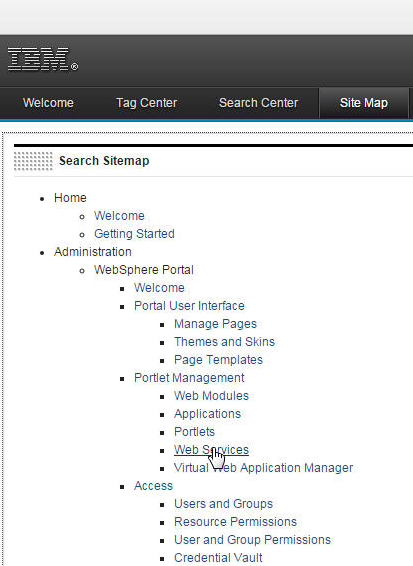Screen dimensions: 413x566
Task: Open the Web Modules link
Action: coord(212,396)
